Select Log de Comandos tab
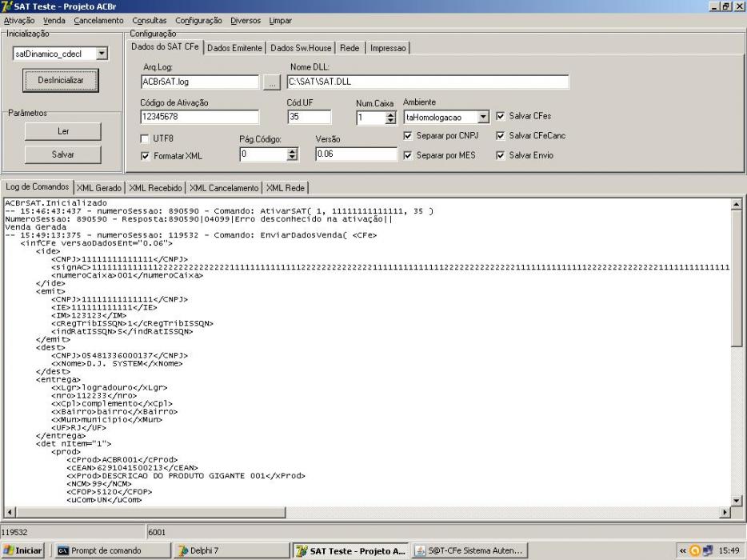 37,187
